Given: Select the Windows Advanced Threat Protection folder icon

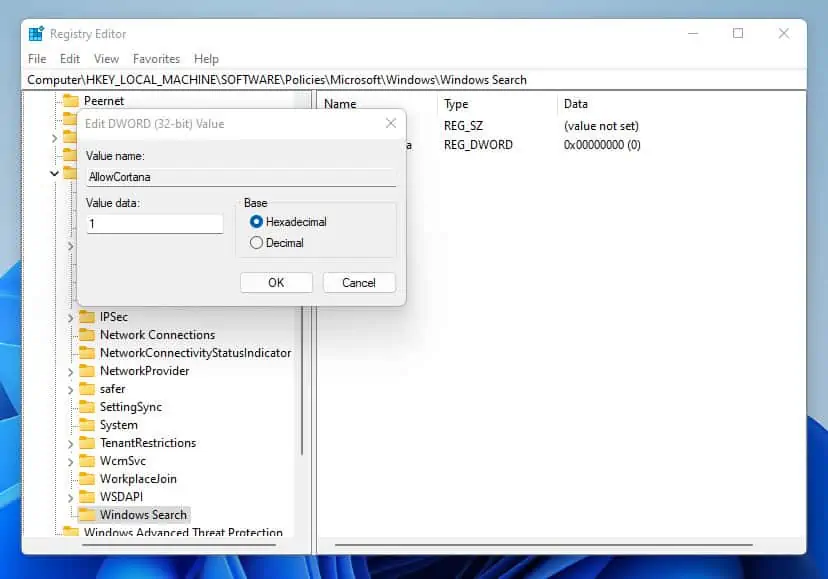Looking at the screenshot, I should click(70, 531).
